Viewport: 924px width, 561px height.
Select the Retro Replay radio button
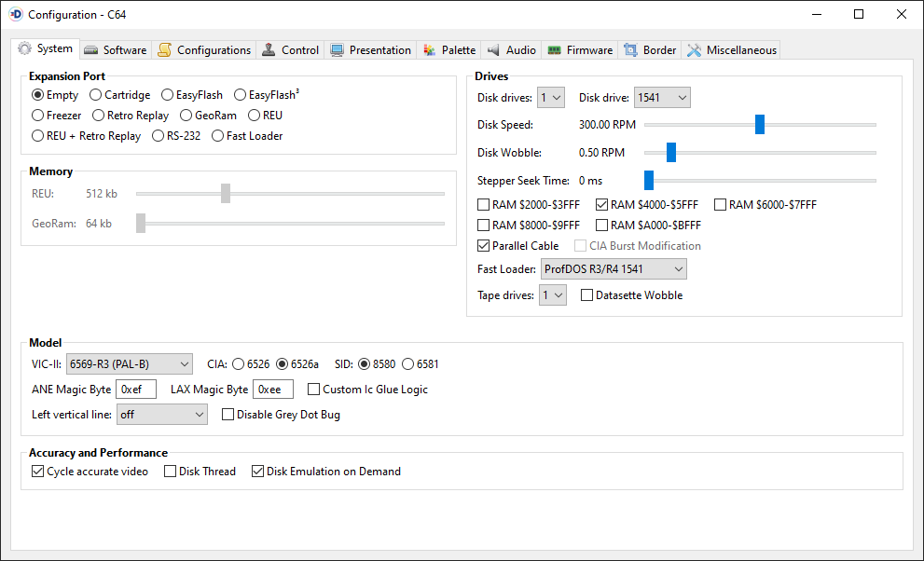coord(99,116)
